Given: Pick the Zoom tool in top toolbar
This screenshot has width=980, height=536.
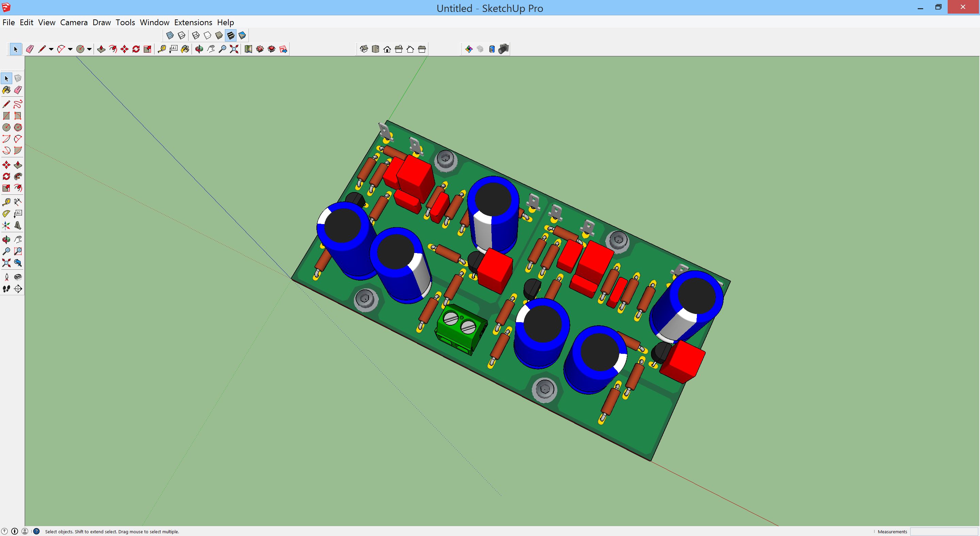Looking at the screenshot, I should tap(223, 49).
